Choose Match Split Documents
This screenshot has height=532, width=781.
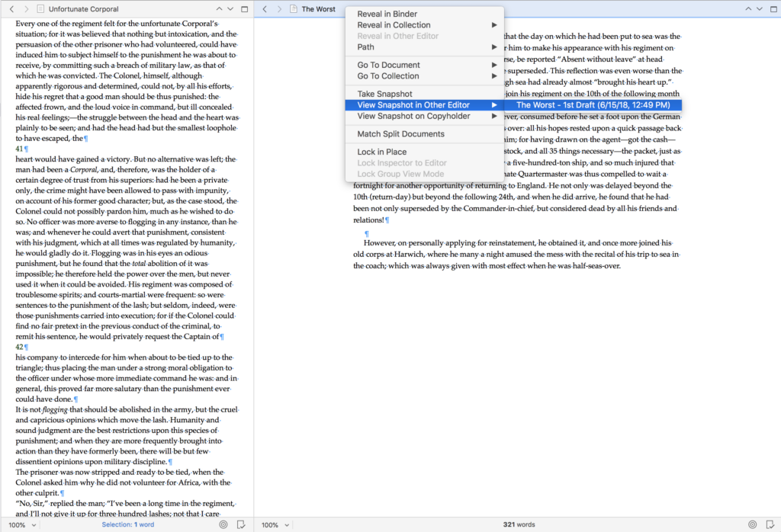coord(424,134)
